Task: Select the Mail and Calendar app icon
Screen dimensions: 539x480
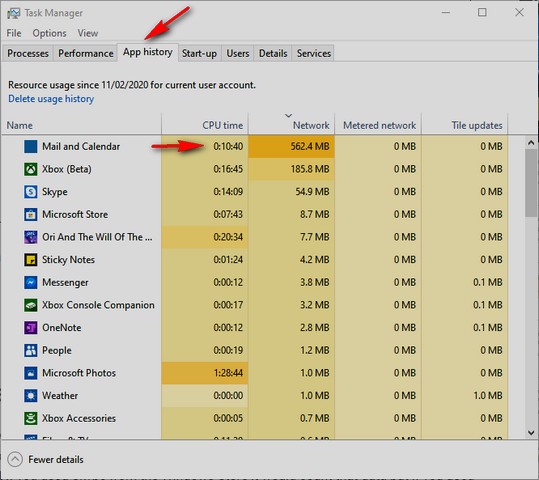Action: click(31, 146)
